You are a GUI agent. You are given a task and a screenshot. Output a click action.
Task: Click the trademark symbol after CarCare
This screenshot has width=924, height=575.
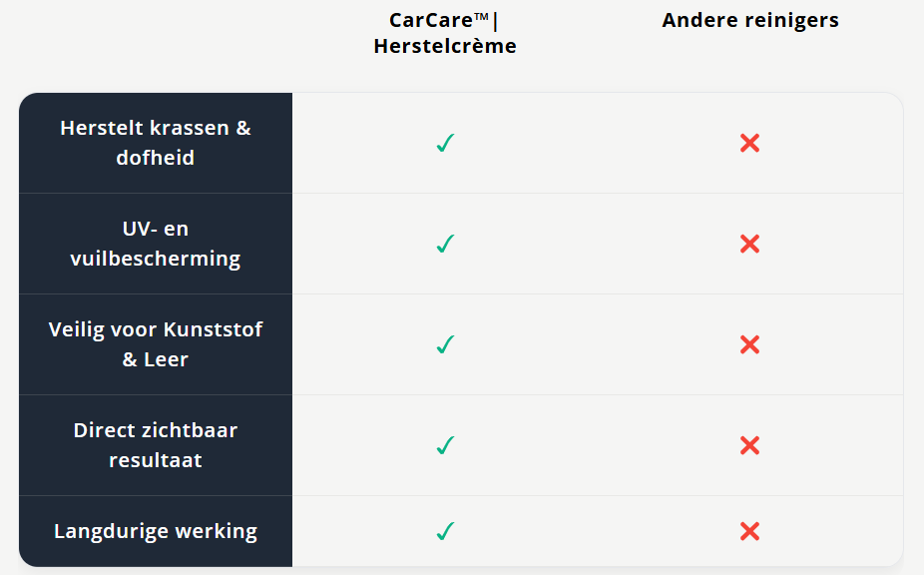pos(482,17)
